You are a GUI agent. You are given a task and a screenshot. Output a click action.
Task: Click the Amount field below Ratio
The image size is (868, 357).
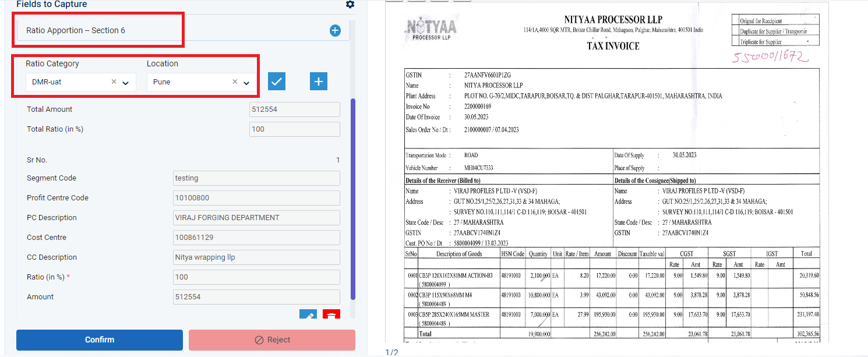point(256,297)
